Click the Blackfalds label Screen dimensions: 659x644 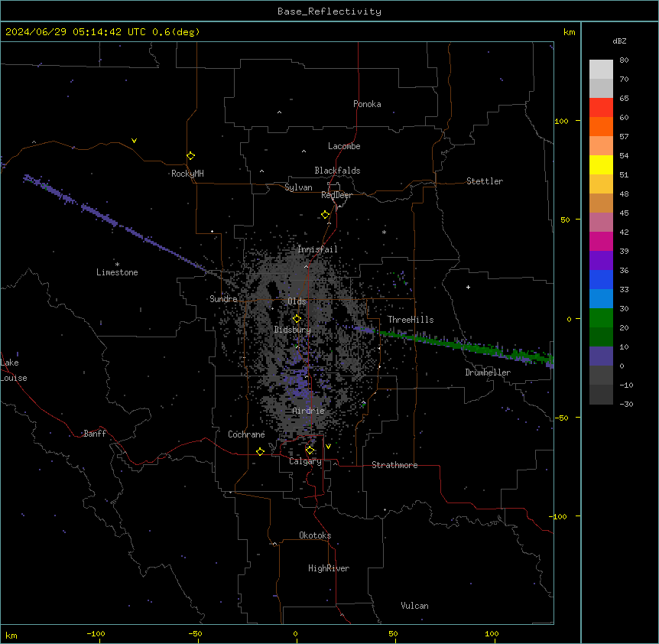tap(337, 171)
